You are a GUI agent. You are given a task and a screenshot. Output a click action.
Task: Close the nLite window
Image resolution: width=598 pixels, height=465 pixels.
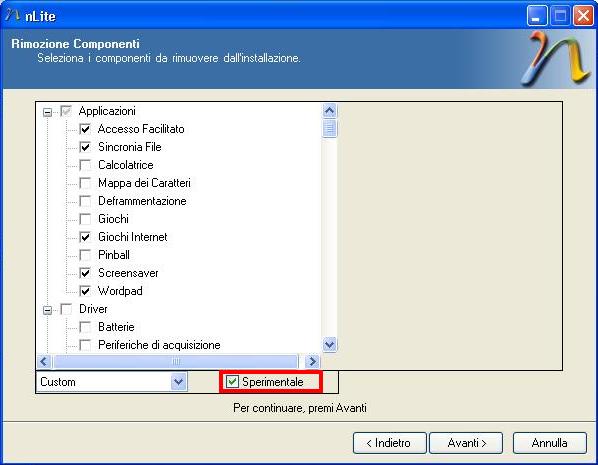(x=583, y=16)
